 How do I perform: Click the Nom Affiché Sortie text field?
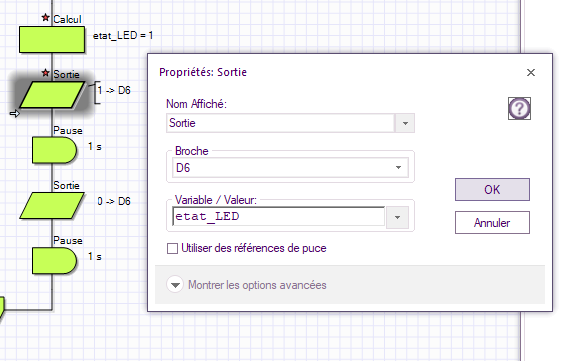[x=280, y=123]
